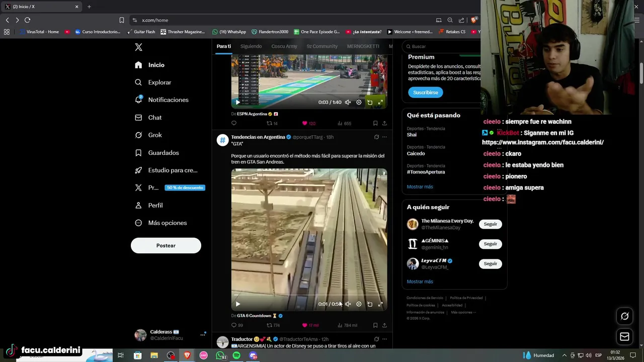Open Chat in the sidebar
Image resolution: width=644 pixels, height=362 pixels.
[148, 118]
